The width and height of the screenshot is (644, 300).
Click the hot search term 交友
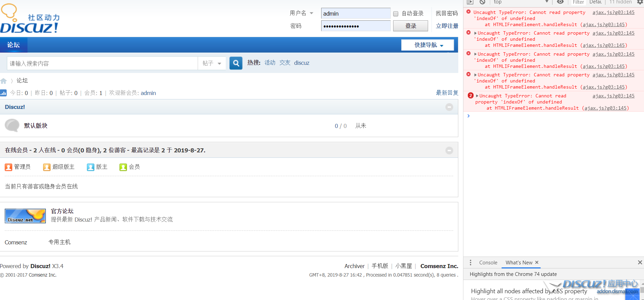[x=285, y=63]
